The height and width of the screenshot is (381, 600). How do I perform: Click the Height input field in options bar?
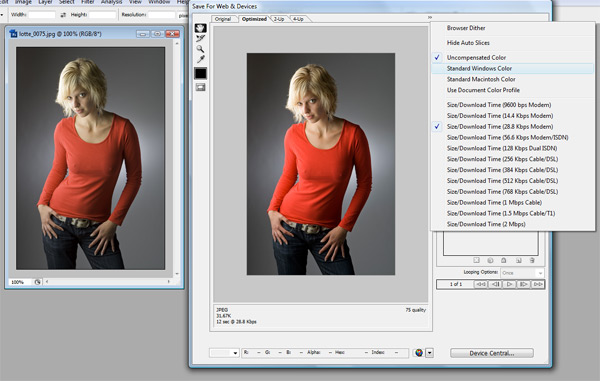pos(103,15)
